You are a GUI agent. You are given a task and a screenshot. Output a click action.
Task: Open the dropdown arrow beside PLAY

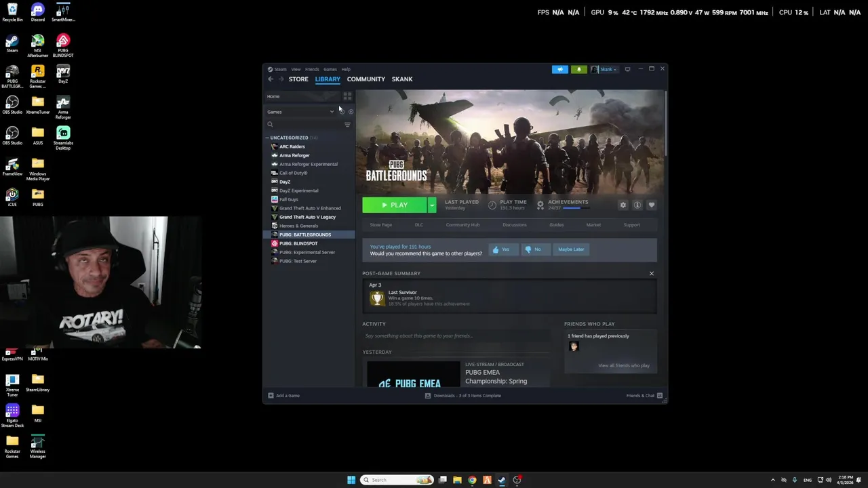432,205
